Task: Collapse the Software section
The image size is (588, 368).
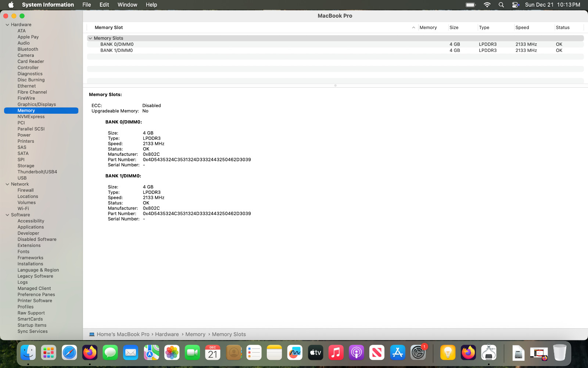Action: coord(7,215)
